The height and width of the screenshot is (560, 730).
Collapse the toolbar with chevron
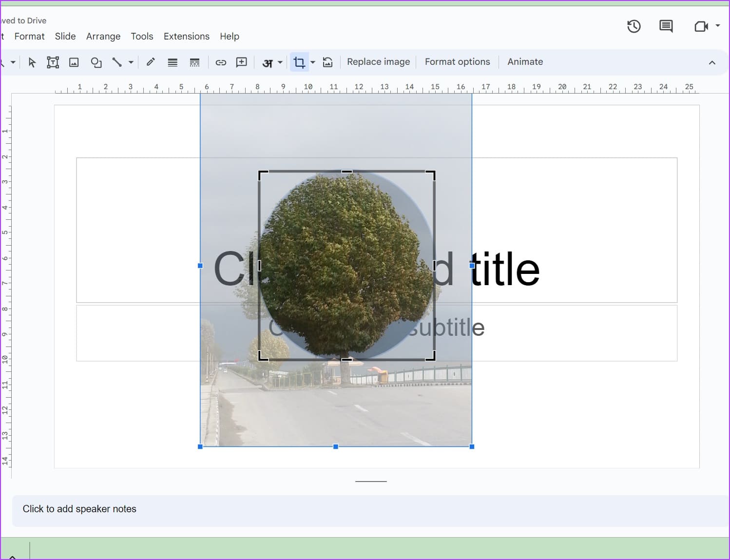[712, 62]
